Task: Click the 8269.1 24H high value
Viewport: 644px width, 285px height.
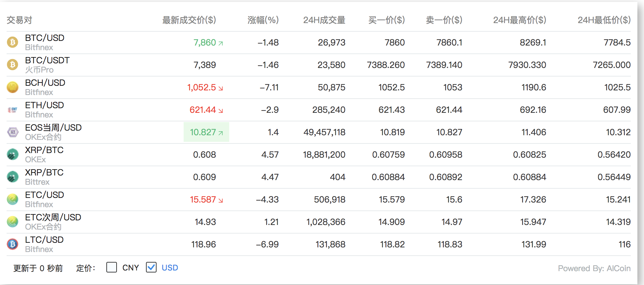Action: point(533,43)
